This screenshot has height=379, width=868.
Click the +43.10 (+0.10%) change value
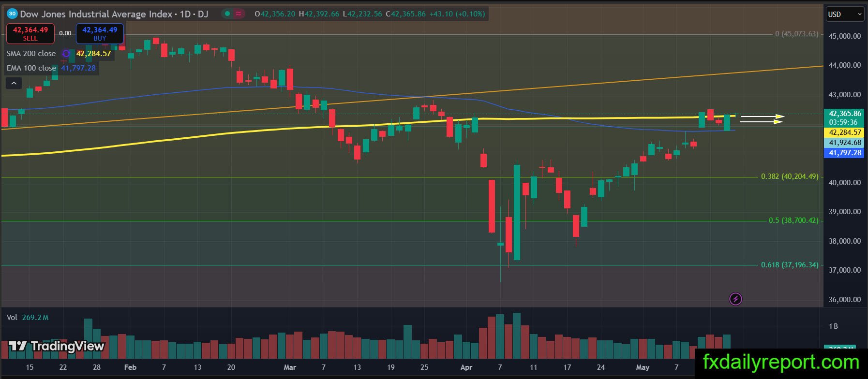click(x=457, y=14)
